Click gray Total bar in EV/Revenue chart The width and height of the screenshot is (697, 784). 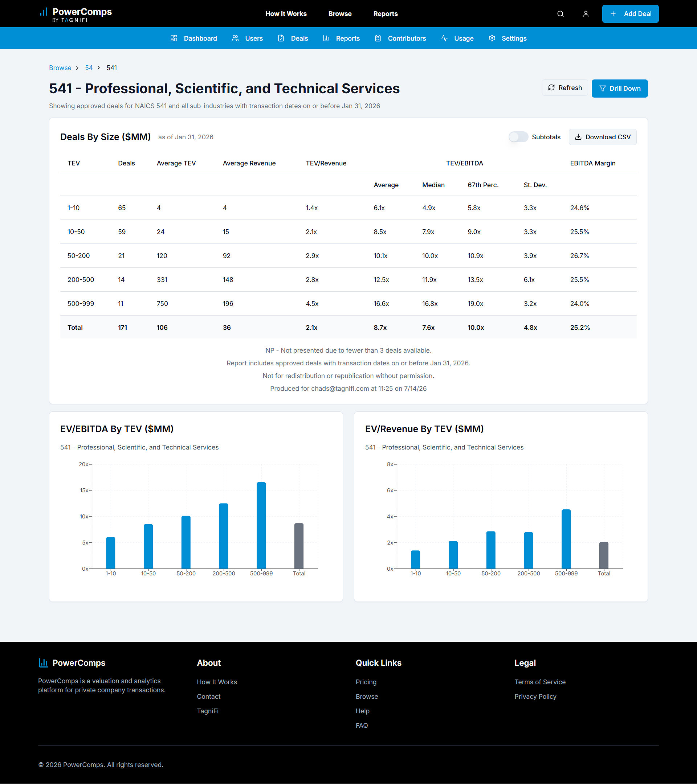604,555
